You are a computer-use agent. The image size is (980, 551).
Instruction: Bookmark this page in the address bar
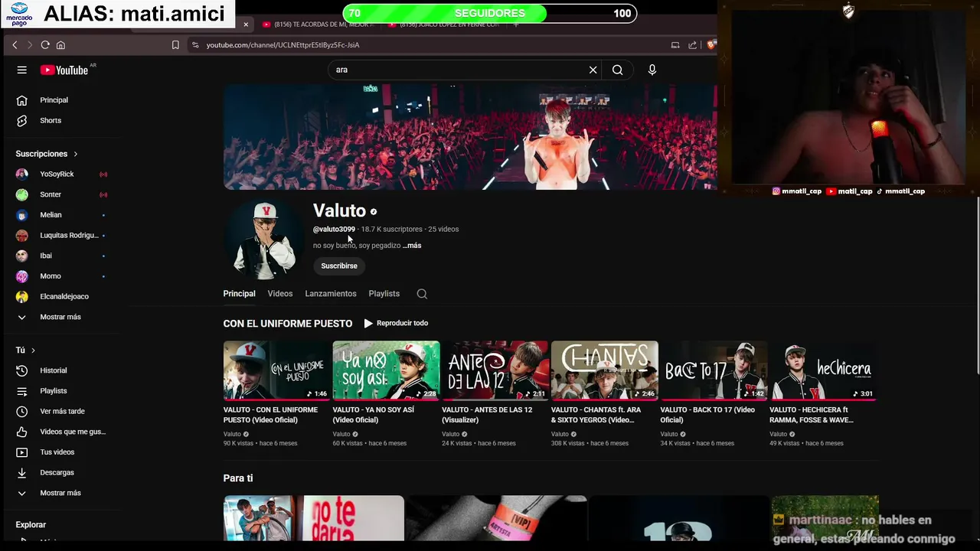pyautogui.click(x=175, y=45)
